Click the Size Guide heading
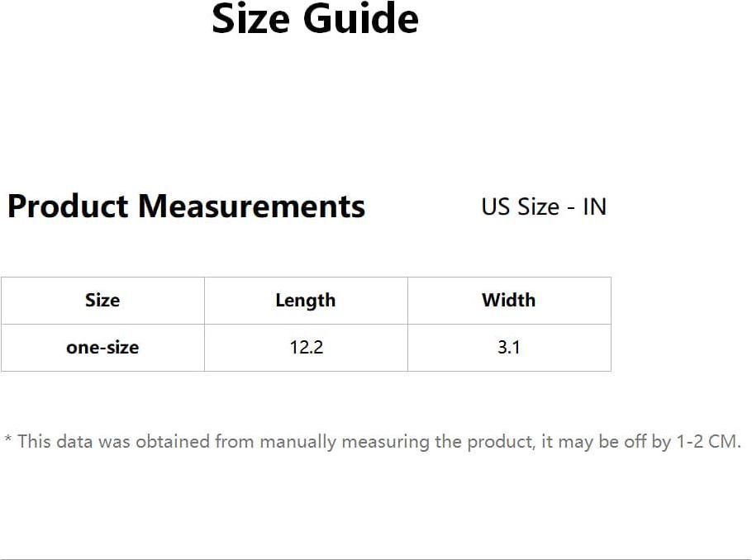 coord(315,19)
